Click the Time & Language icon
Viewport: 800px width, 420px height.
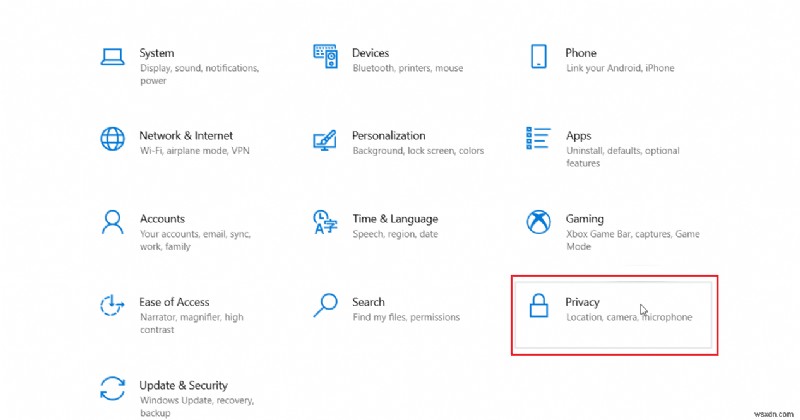pos(324,221)
